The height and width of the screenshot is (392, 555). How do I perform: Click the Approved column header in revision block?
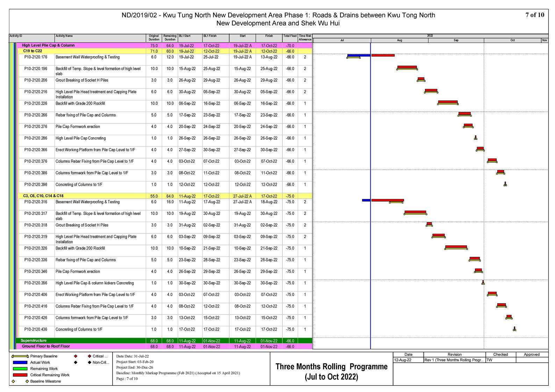(x=532, y=355)
